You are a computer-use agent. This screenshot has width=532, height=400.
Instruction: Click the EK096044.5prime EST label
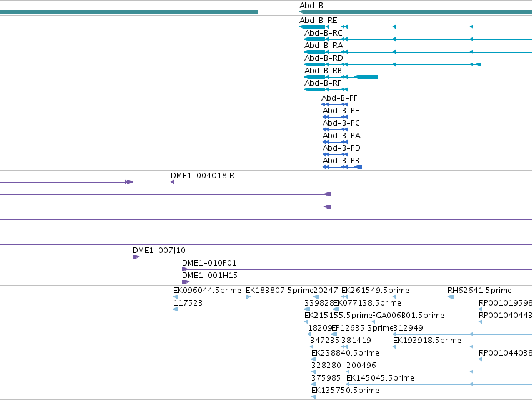click(207, 291)
